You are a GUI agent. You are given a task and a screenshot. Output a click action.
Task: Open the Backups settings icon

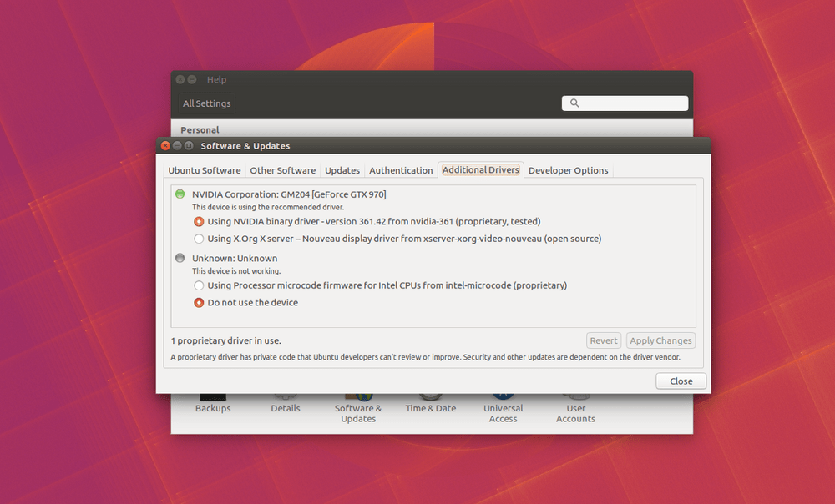coord(213,407)
